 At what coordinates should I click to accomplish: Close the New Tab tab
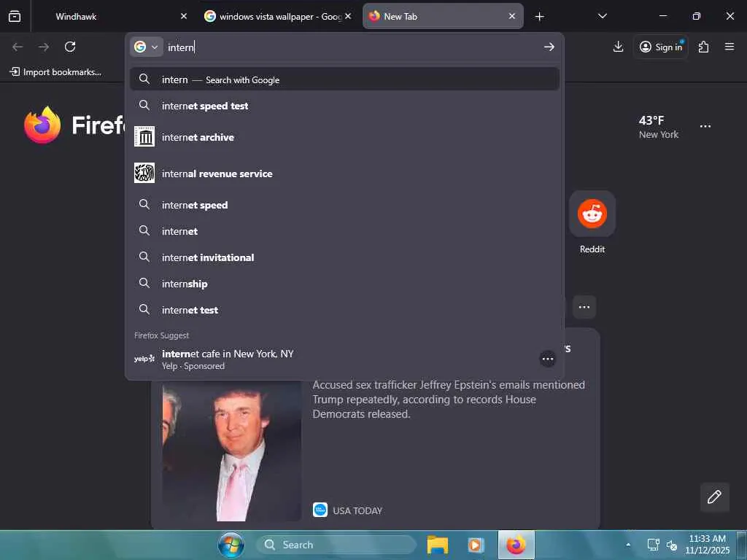tap(511, 16)
